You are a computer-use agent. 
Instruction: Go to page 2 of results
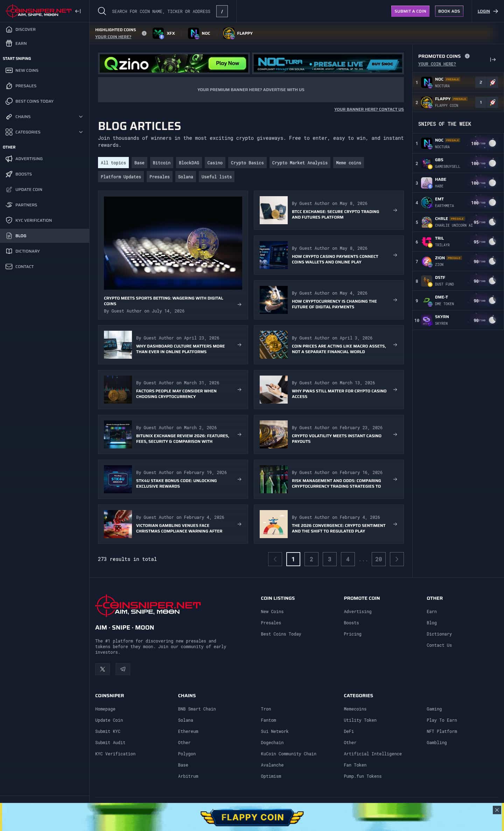click(311, 559)
